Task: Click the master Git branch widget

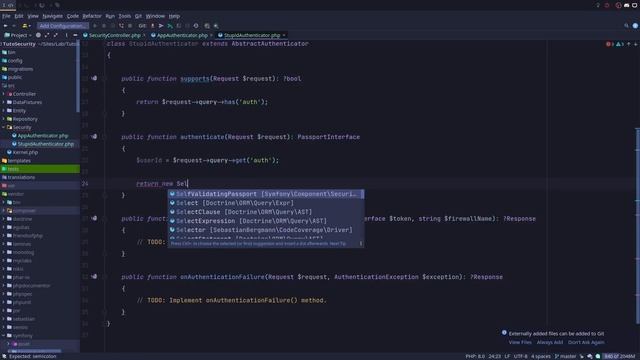Action: click(x=565, y=356)
